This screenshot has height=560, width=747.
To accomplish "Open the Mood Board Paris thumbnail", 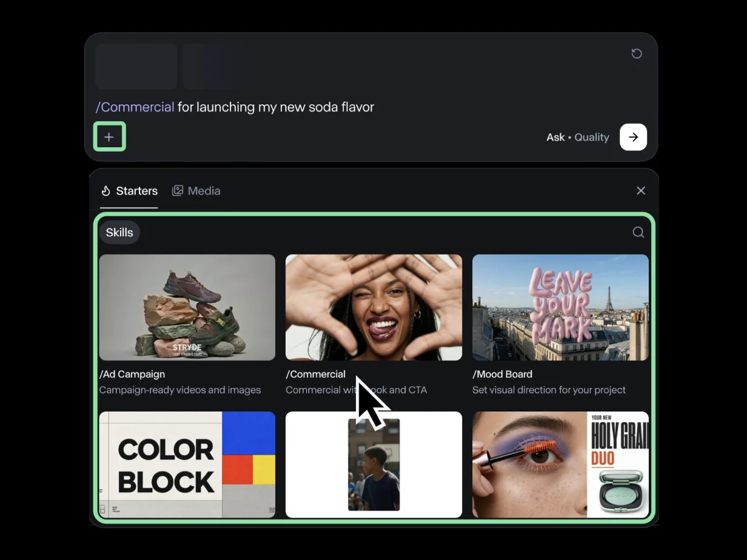I will [x=560, y=307].
